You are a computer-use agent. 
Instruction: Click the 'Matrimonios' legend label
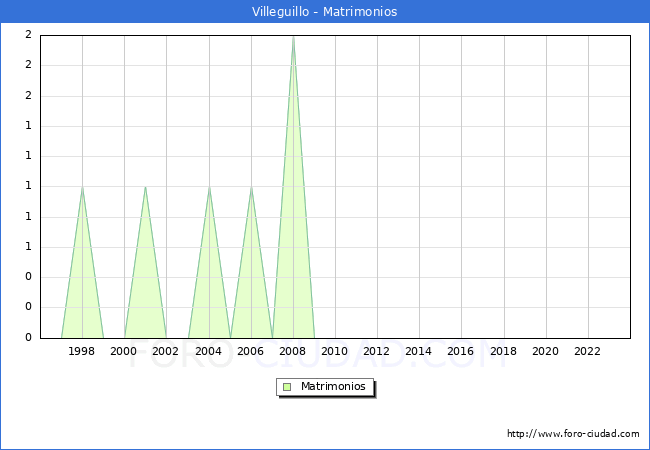333,386
